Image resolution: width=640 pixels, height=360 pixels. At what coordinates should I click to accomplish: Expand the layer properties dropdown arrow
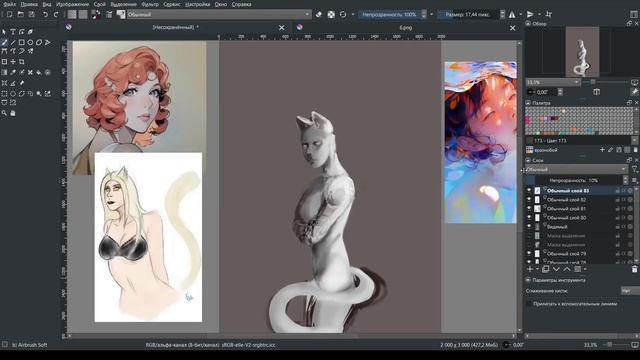click(x=585, y=269)
